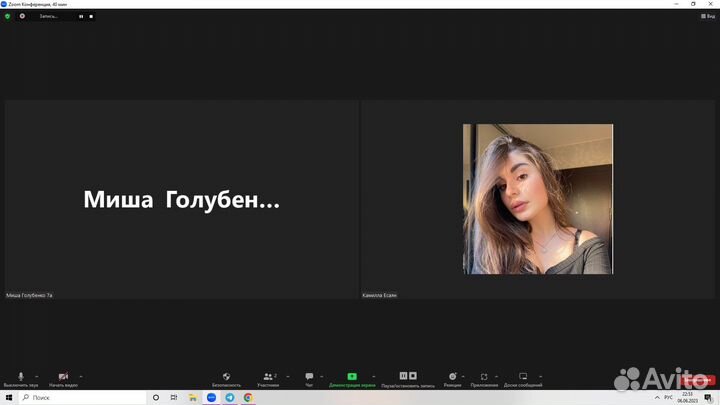The width and height of the screenshot is (720, 405).
Task: Click the 'Миша Голубенко 7а' name label
Action: tap(29, 295)
